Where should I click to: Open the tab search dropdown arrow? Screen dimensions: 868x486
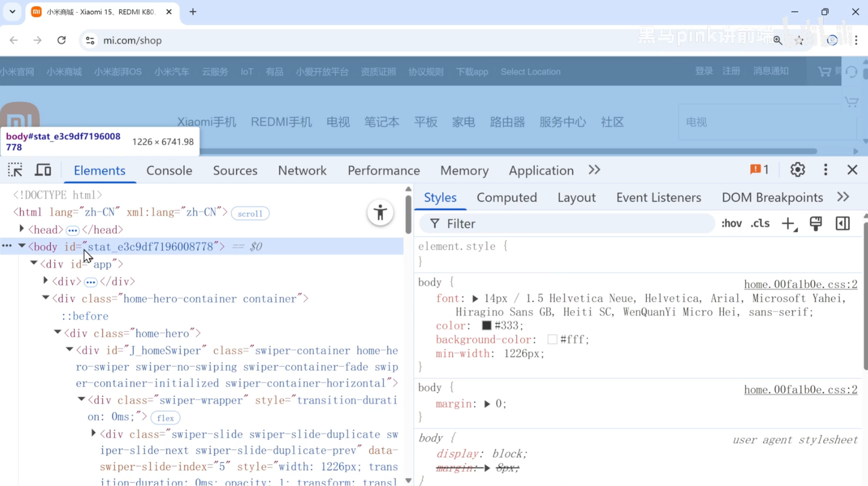pos(12,11)
